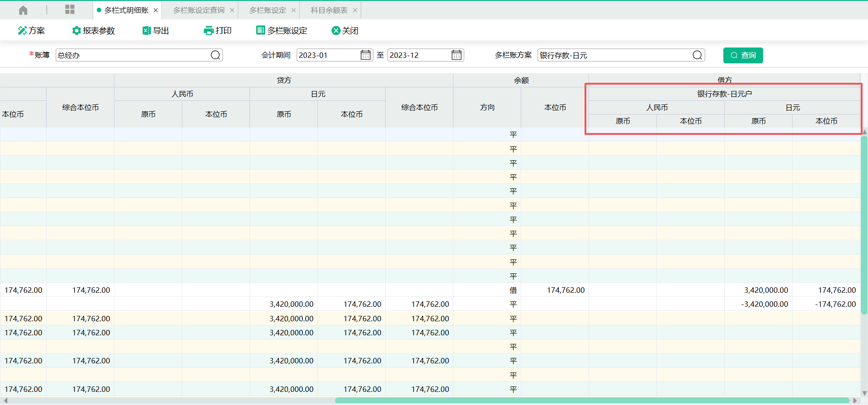Close the 多栏账设定 tab
This screenshot has height=405, width=868.
(293, 10)
